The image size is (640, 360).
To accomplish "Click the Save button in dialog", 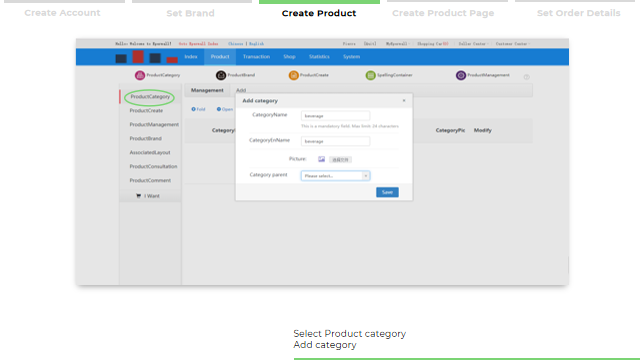I will click(x=387, y=192).
